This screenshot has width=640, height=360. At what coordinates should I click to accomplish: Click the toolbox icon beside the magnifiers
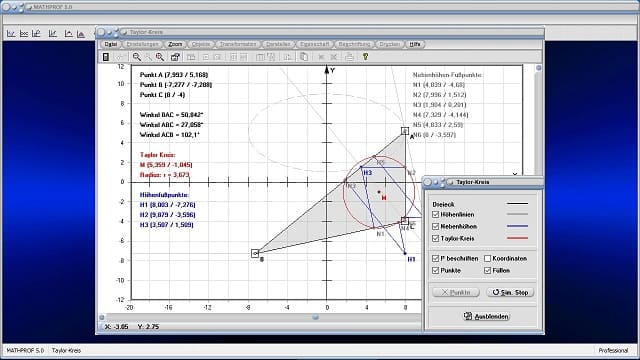pos(175,57)
